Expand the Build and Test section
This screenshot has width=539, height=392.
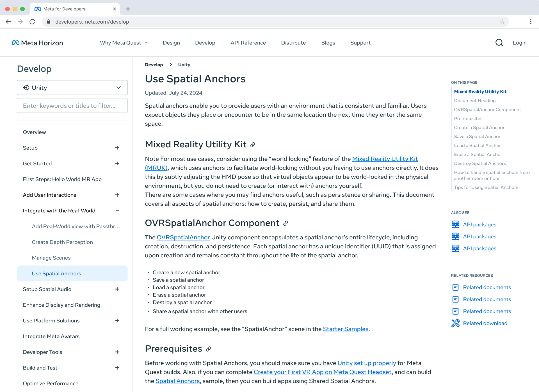click(x=117, y=368)
